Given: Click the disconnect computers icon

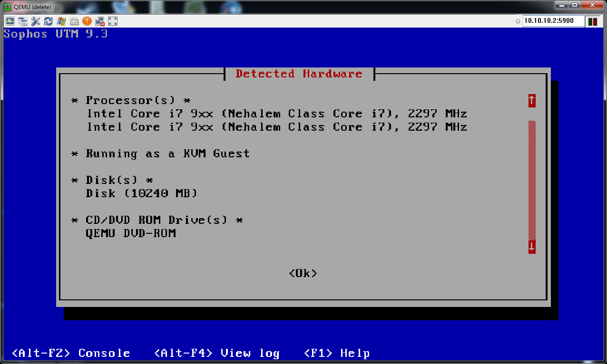Looking at the screenshot, I should [100, 21].
